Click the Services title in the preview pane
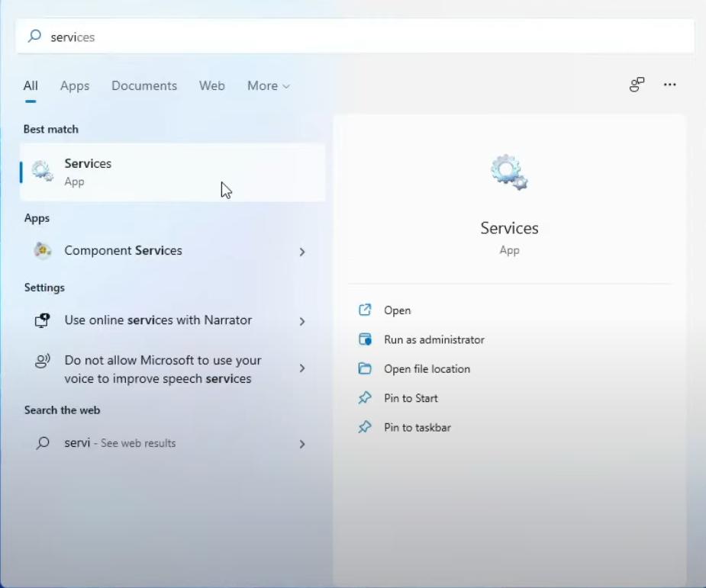 point(509,228)
